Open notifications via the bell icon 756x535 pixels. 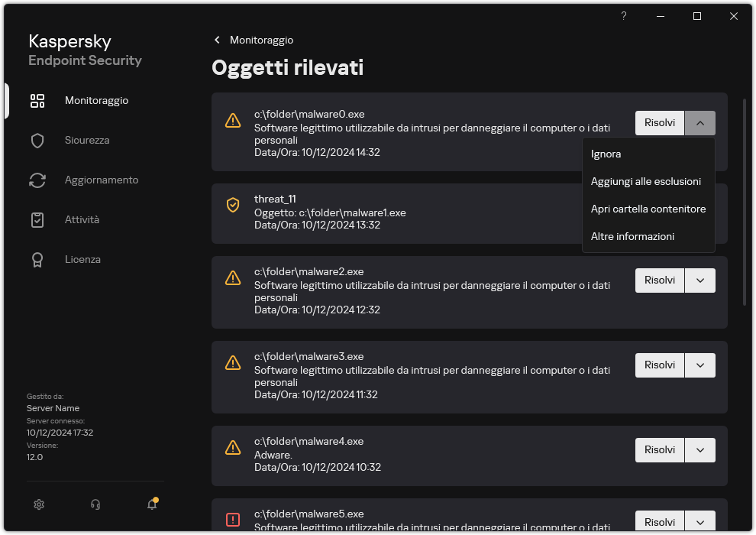point(150,504)
